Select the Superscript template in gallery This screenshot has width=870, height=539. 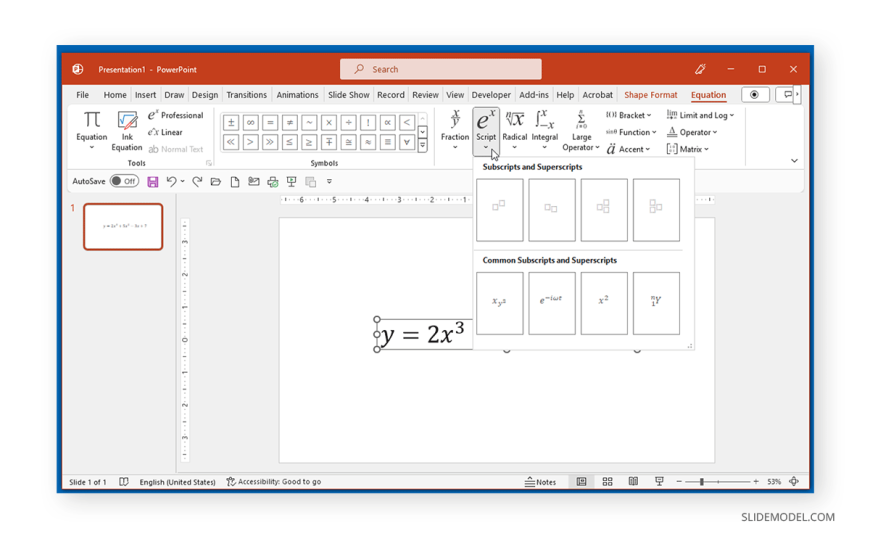(499, 210)
